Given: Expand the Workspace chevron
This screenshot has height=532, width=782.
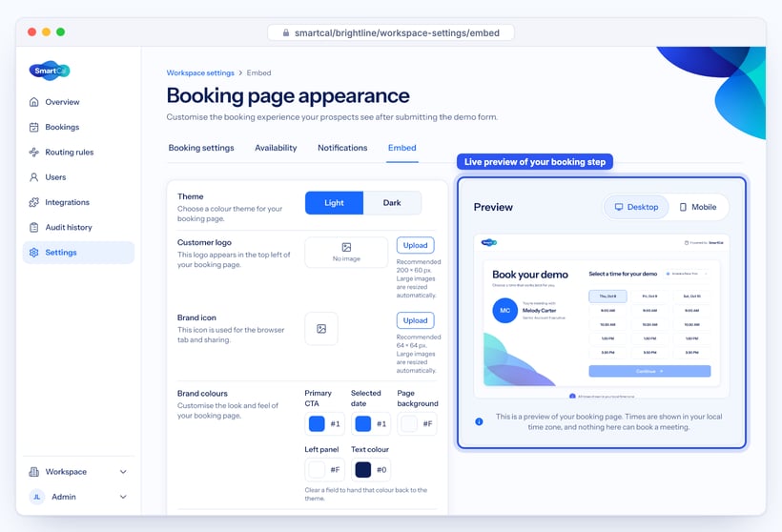Looking at the screenshot, I should click(x=123, y=472).
